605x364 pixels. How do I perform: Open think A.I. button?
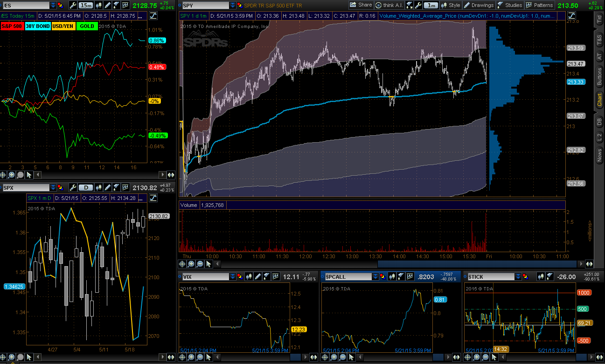click(x=390, y=5)
